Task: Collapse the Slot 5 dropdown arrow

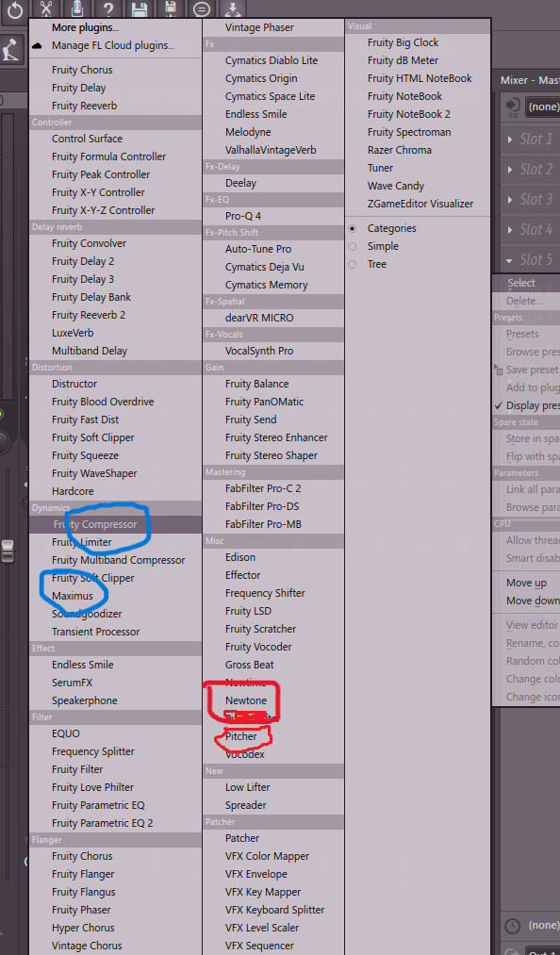Action: click(509, 261)
